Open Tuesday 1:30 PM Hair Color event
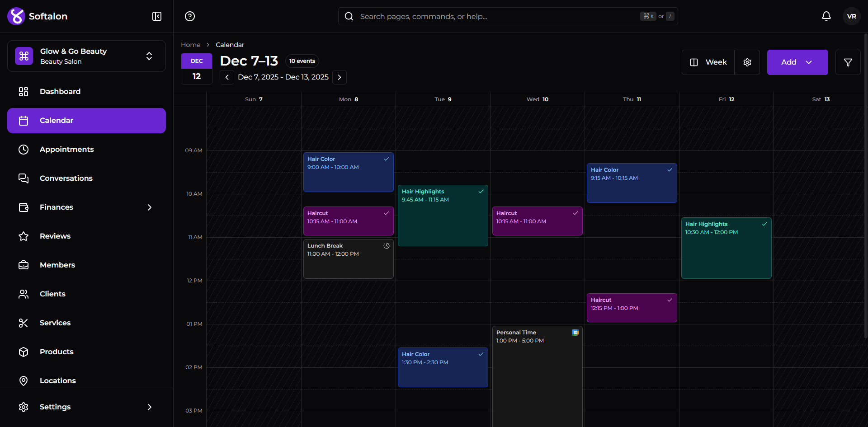The image size is (868, 427). pyautogui.click(x=443, y=367)
